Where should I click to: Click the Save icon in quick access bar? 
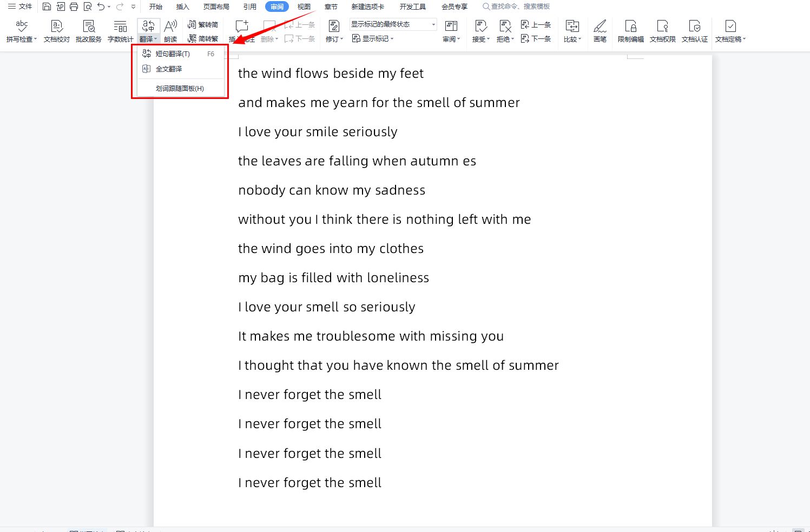point(47,6)
